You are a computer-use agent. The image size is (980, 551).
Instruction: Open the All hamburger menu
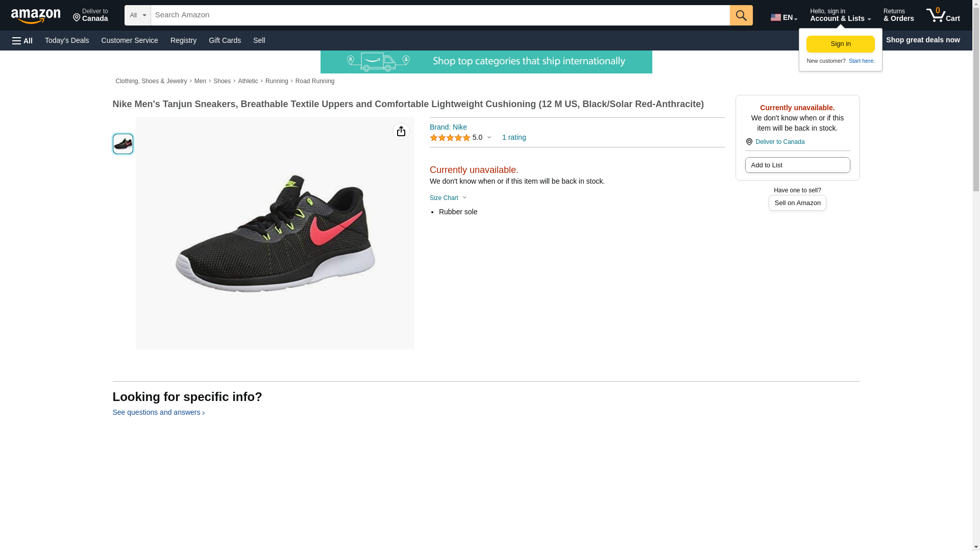click(x=22, y=41)
